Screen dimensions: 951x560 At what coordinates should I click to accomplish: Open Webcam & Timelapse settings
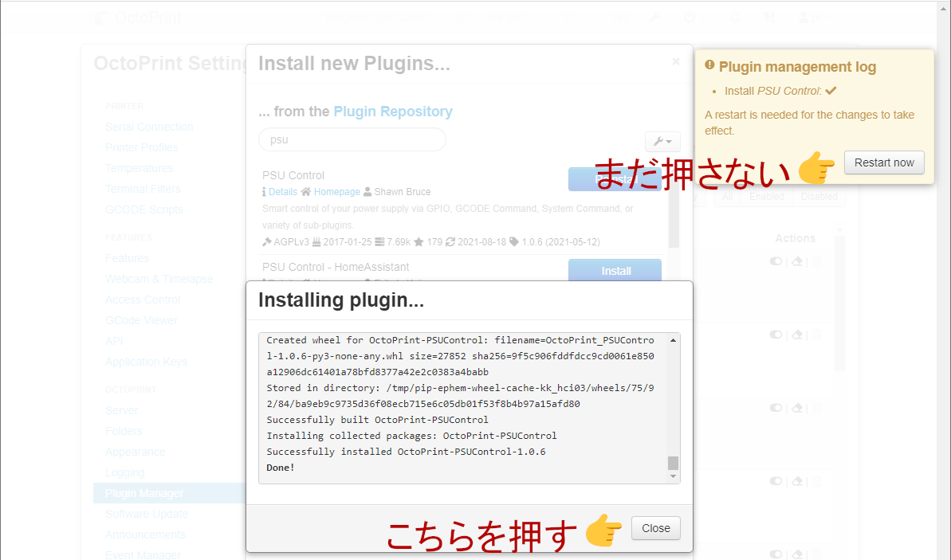tap(159, 279)
